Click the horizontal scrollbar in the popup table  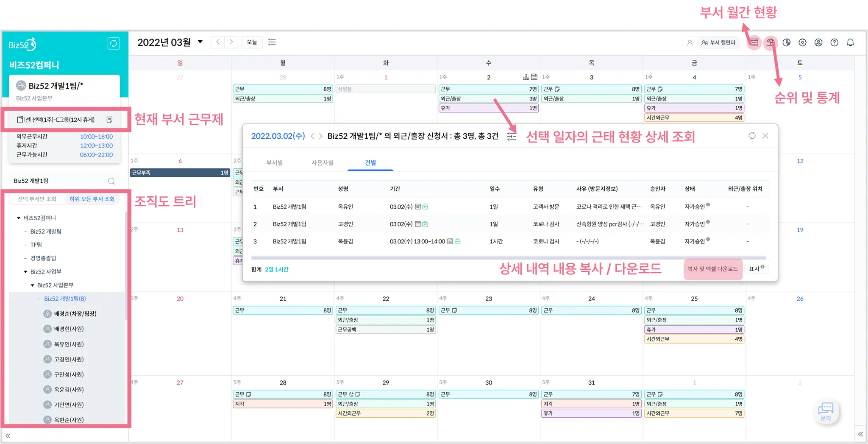click(508, 257)
